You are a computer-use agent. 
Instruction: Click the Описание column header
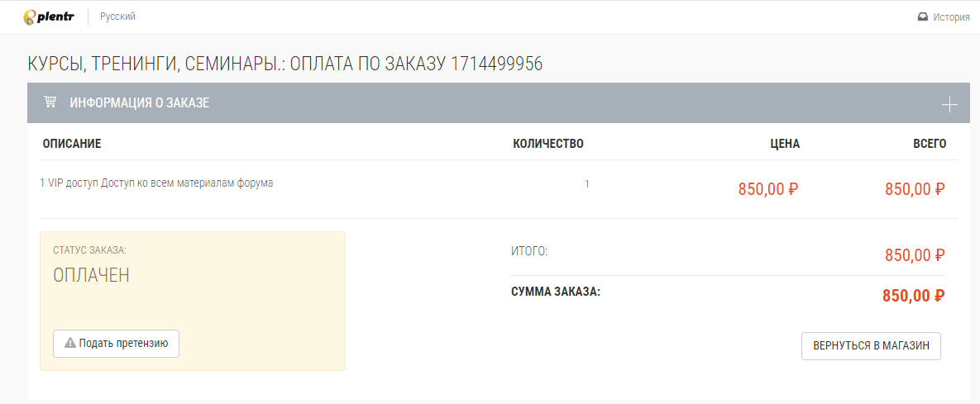72,145
